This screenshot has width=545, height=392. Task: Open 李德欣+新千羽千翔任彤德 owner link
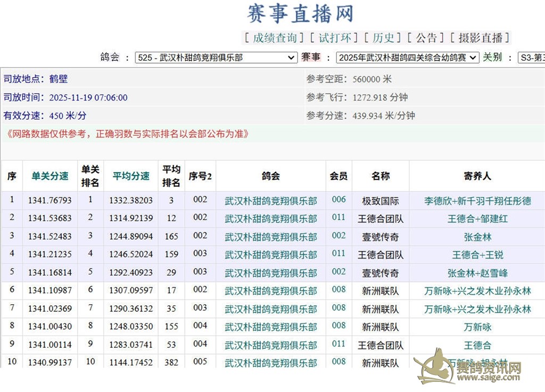click(477, 201)
